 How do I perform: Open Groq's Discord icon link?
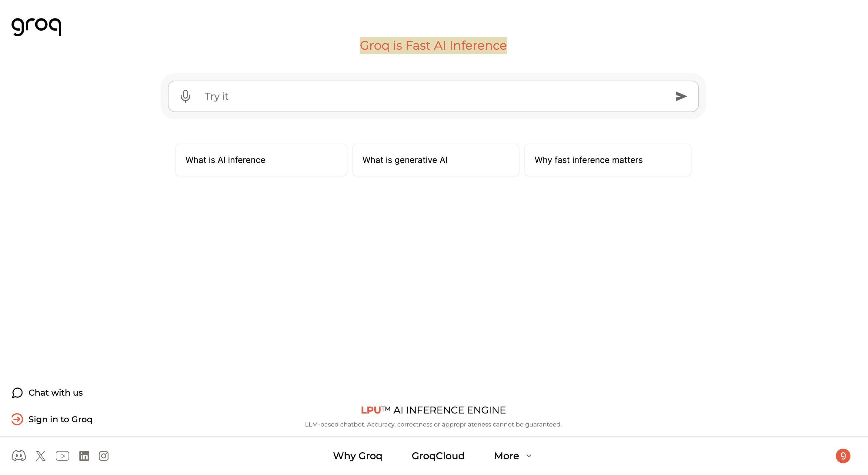(x=18, y=456)
